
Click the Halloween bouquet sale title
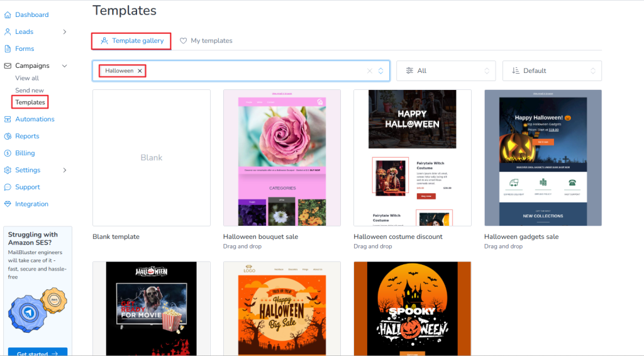[260, 236]
